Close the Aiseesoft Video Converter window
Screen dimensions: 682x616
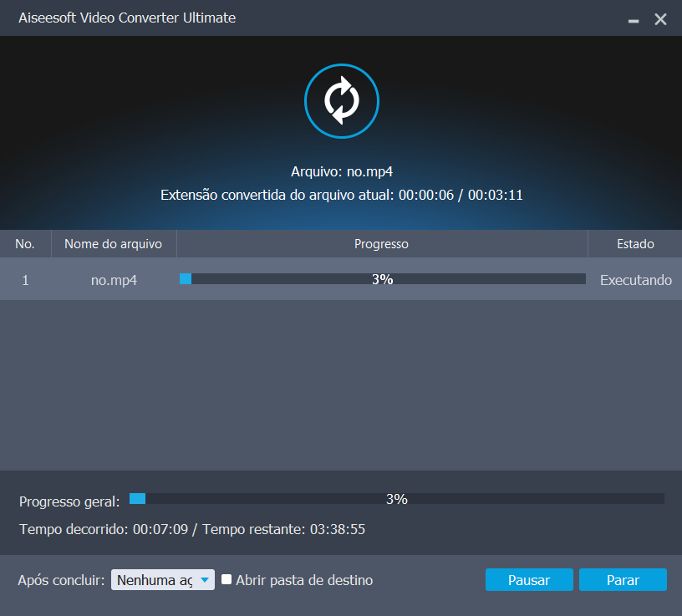pyautogui.click(x=660, y=19)
